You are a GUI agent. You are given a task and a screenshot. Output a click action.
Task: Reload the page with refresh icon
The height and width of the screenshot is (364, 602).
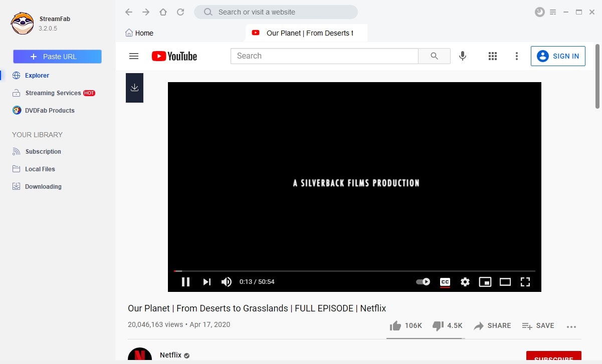180,12
